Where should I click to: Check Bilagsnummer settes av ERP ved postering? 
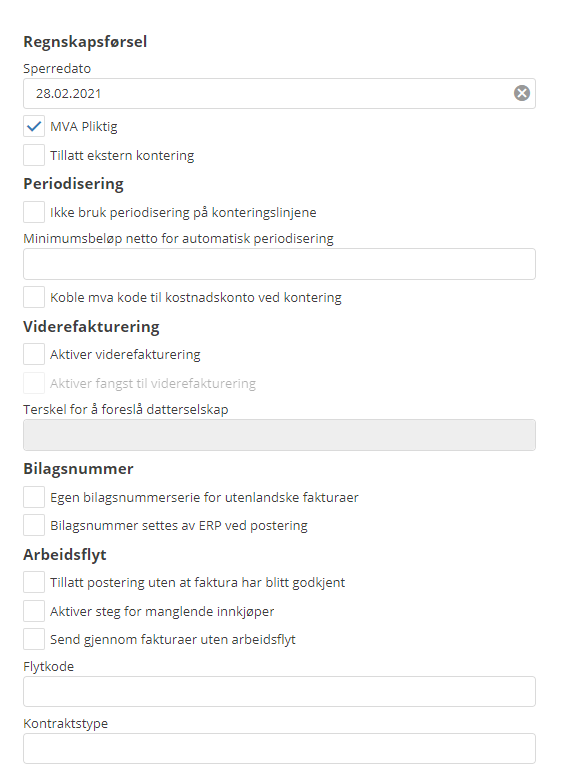(34, 526)
